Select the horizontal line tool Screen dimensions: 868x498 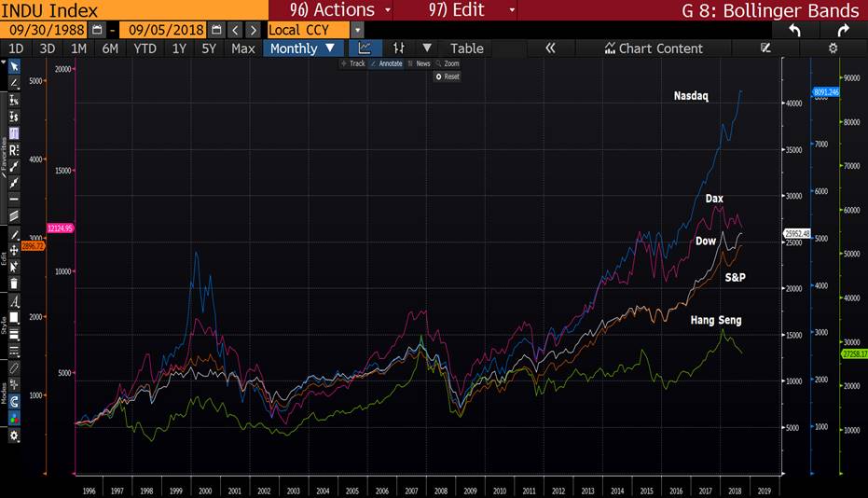tap(14, 199)
